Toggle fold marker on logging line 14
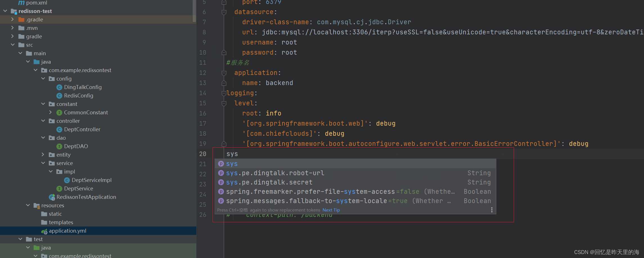 click(x=224, y=93)
